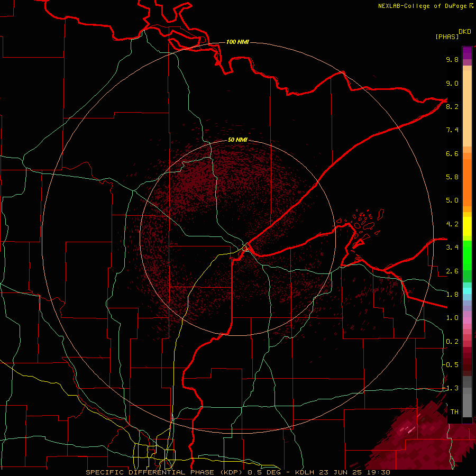Click the 1.8 colorbar value
The image size is (476, 476).
452,295
